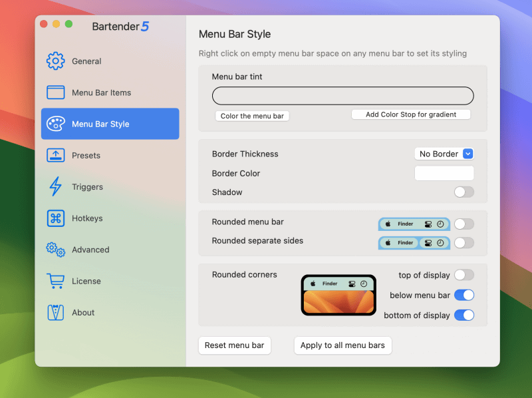Screen dimensions: 532x398
Task: Switch to the Menu Bar Style section
Action: [110, 124]
